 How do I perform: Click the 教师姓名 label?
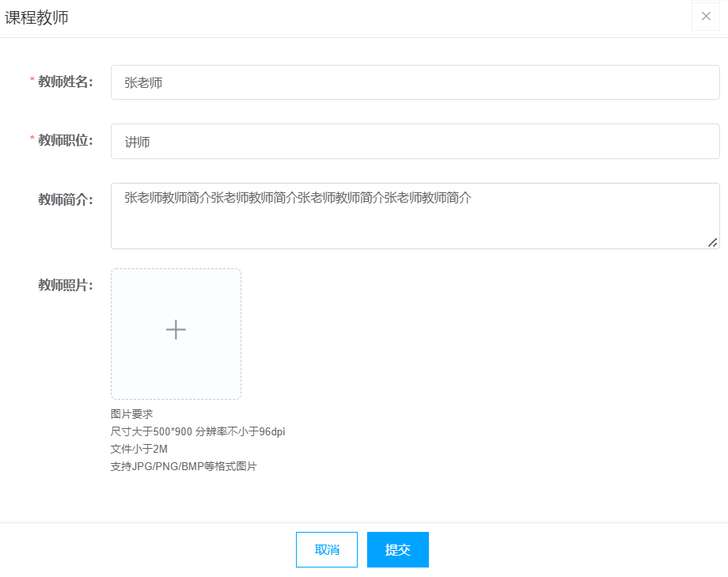(x=66, y=82)
